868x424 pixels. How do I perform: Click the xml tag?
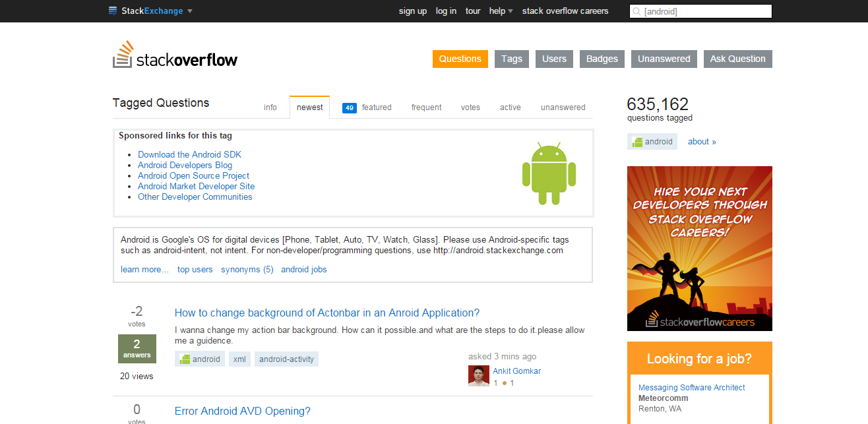point(239,359)
